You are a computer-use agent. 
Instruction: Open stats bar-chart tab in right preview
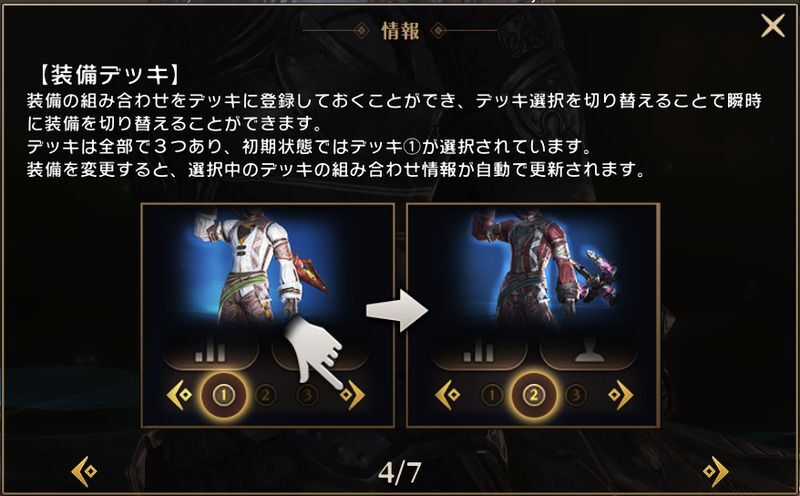tap(478, 353)
